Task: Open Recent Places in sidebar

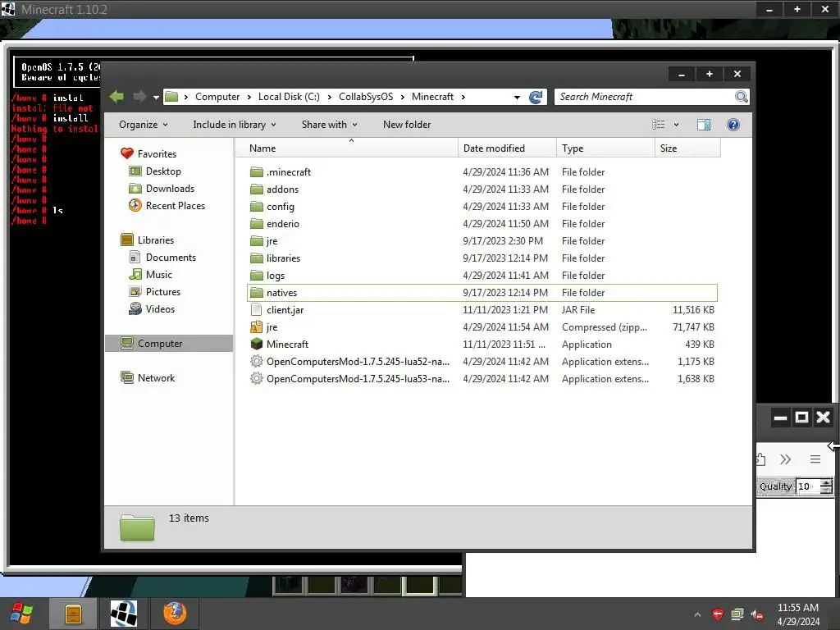Action: pyautogui.click(x=167, y=206)
